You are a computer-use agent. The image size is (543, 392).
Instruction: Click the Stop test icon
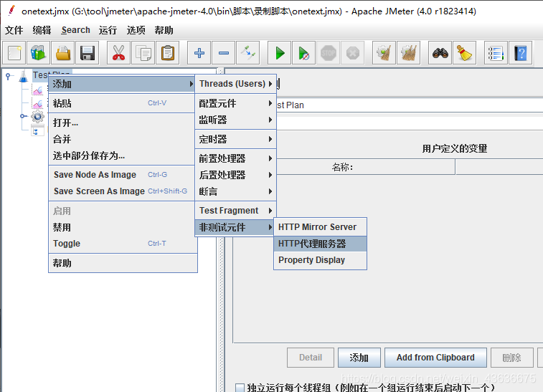(x=329, y=53)
